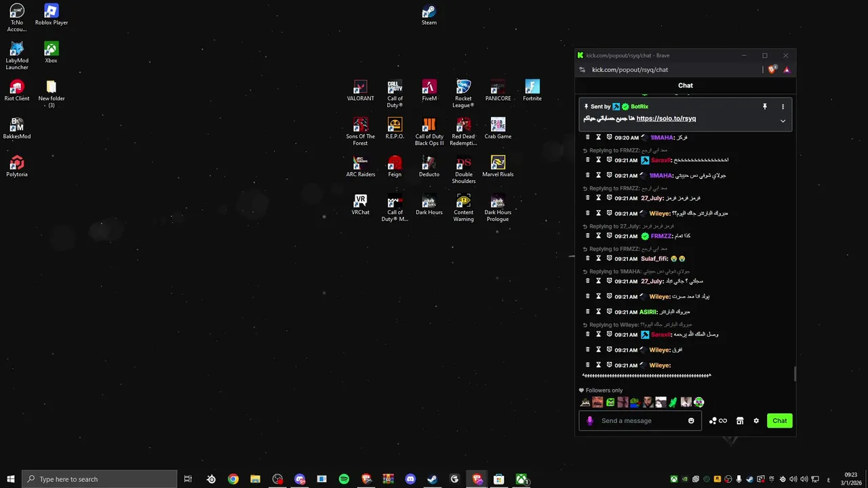Unpin the BotRix pinned message
The width and height of the screenshot is (868, 488).
point(764,106)
